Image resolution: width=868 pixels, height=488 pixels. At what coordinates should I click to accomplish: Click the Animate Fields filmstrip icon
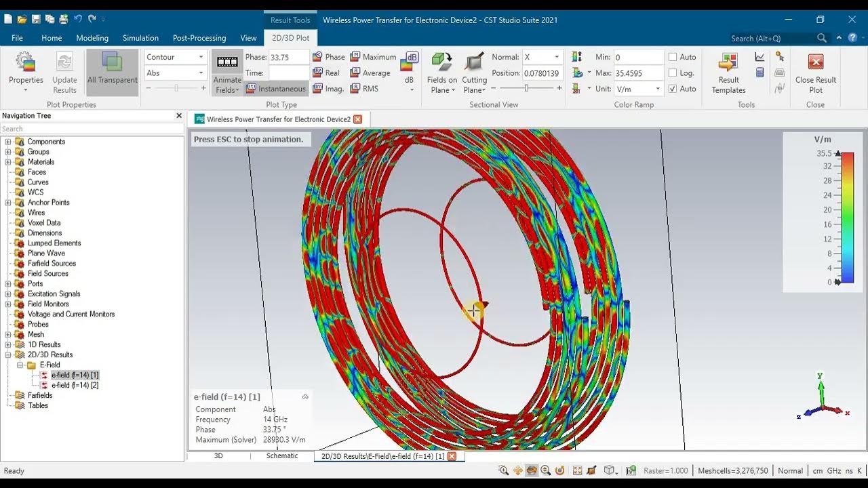pyautogui.click(x=227, y=62)
